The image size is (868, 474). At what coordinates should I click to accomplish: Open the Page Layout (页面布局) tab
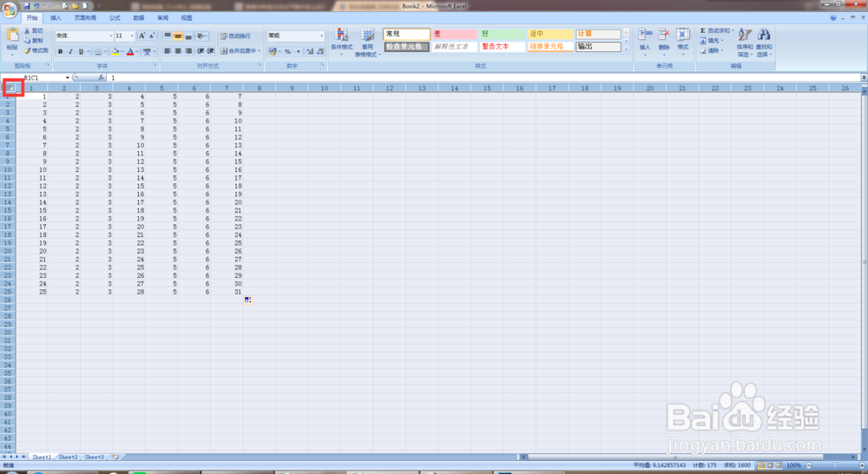(x=85, y=17)
